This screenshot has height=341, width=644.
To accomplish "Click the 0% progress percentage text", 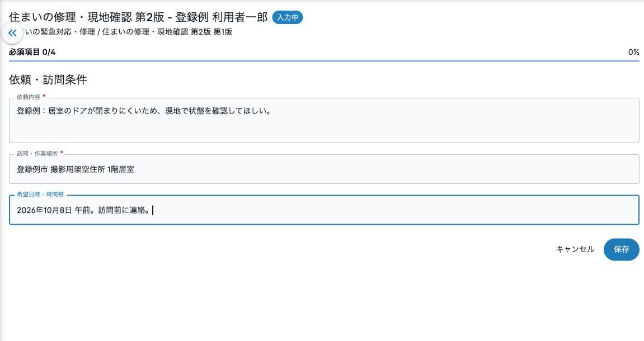I will [633, 52].
